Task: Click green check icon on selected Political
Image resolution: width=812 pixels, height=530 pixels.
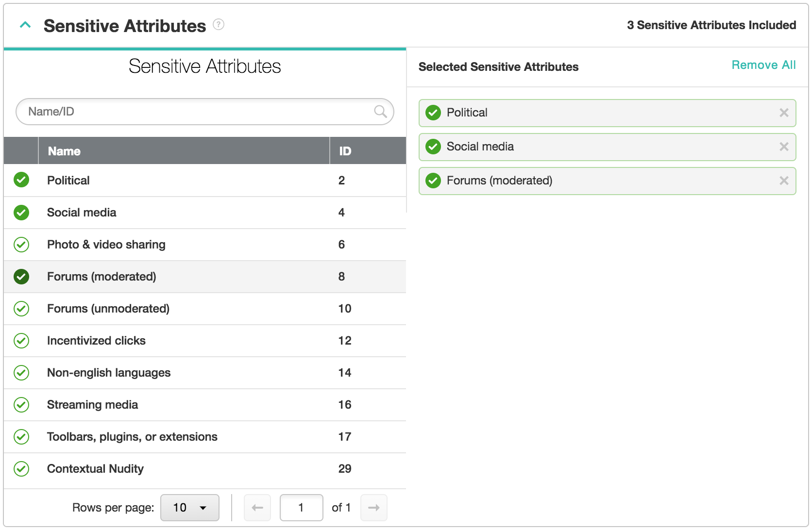Action: point(433,113)
